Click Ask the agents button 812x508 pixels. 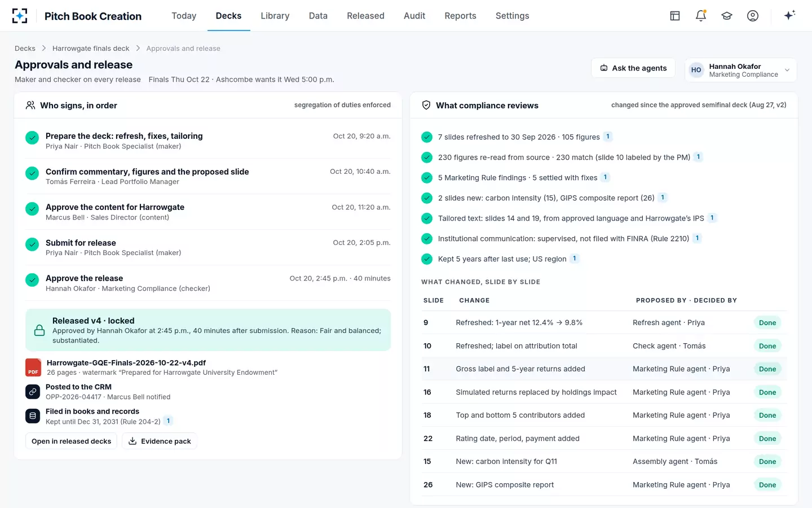coord(633,68)
